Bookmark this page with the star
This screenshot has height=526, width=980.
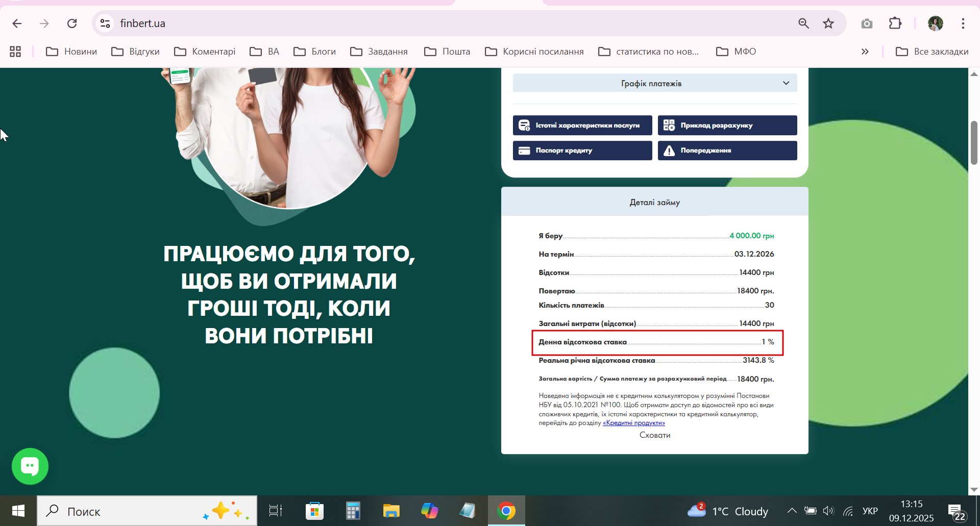[x=828, y=23]
